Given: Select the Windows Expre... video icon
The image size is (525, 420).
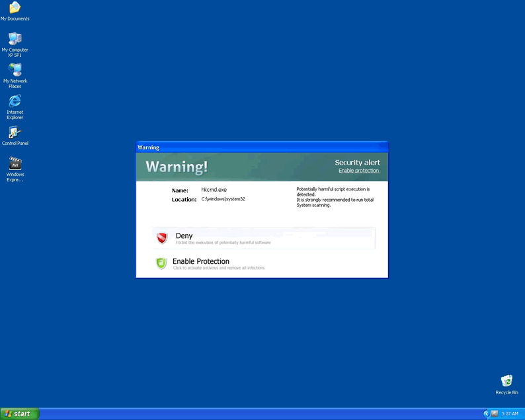Looking at the screenshot, I should pyautogui.click(x=15, y=163).
